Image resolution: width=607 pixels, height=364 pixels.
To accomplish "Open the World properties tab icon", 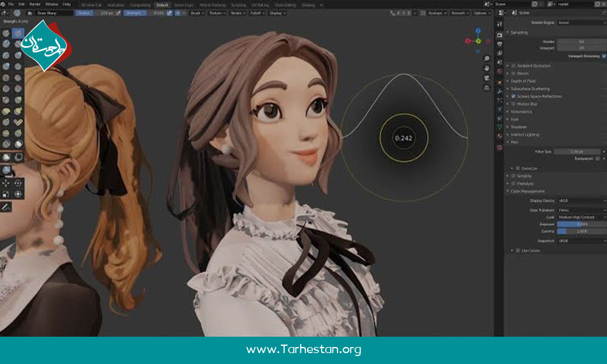I will (500, 72).
